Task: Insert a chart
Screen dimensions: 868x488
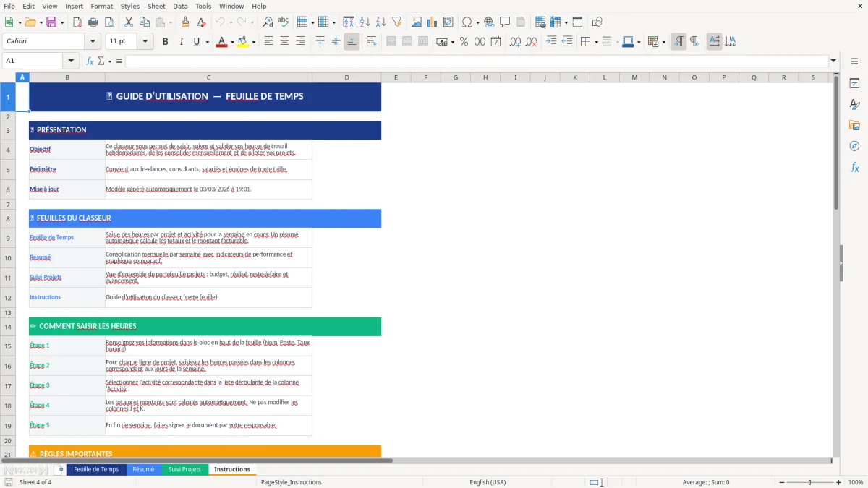Action: pyautogui.click(x=432, y=22)
